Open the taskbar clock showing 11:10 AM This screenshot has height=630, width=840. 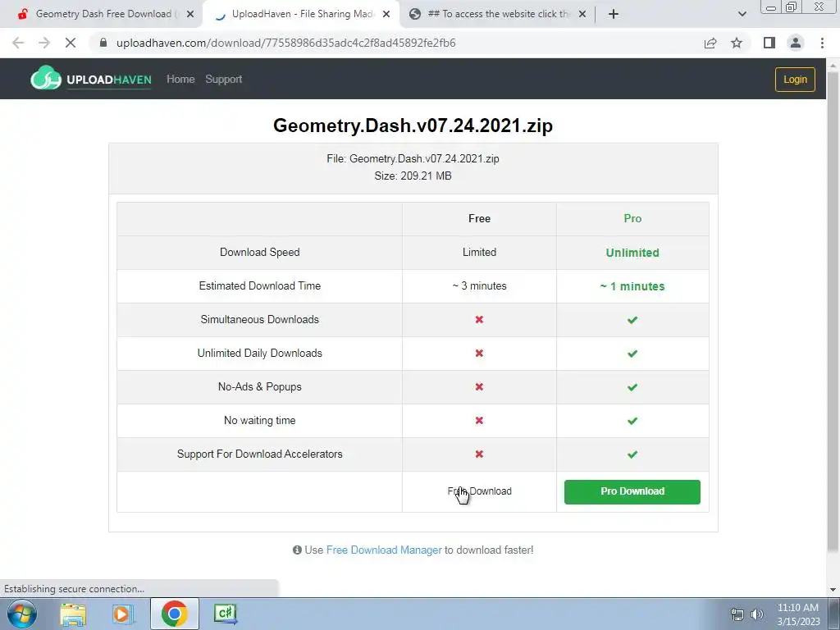coord(797,614)
